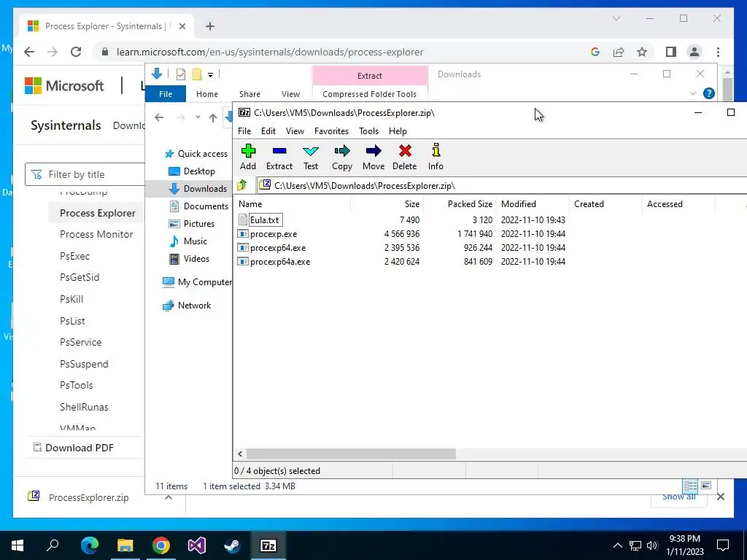
Task: Select Quick access in navigation pane
Action: 196,153
